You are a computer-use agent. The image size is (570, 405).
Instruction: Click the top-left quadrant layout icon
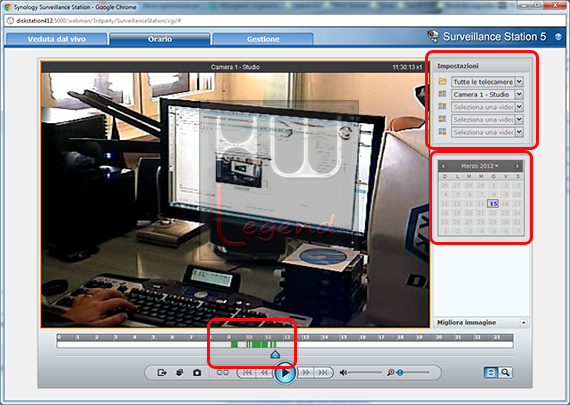click(x=442, y=94)
